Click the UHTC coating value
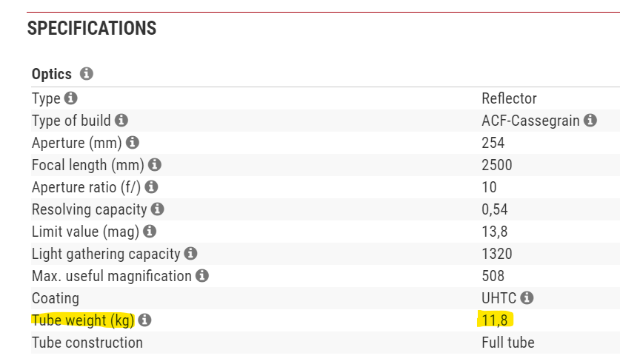Viewport: 620px width, 364px height. click(499, 298)
